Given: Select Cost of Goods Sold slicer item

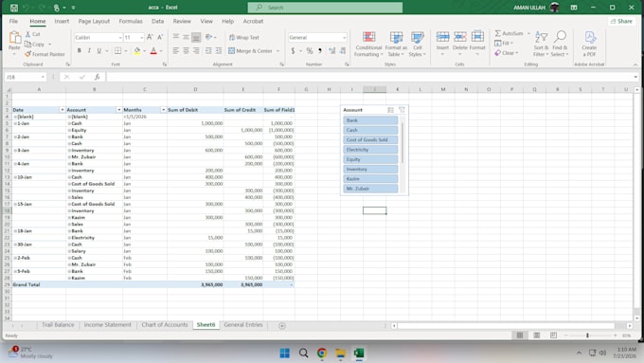Looking at the screenshot, I should tap(370, 139).
